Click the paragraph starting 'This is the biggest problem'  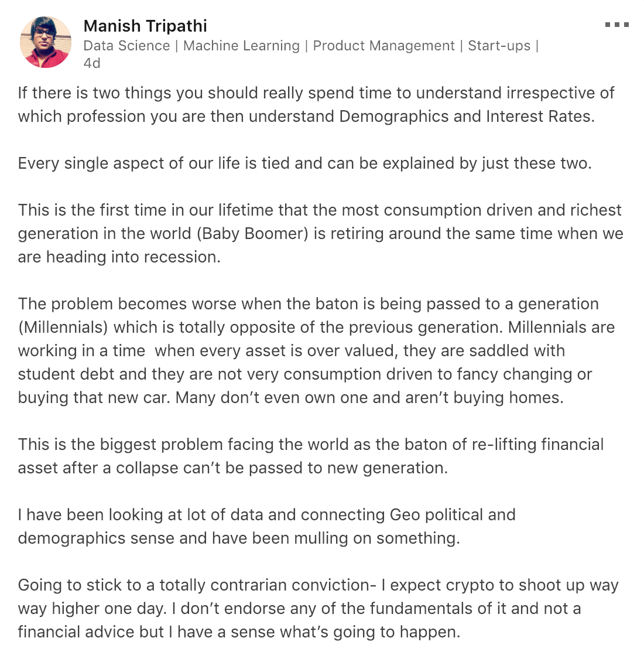(310, 456)
